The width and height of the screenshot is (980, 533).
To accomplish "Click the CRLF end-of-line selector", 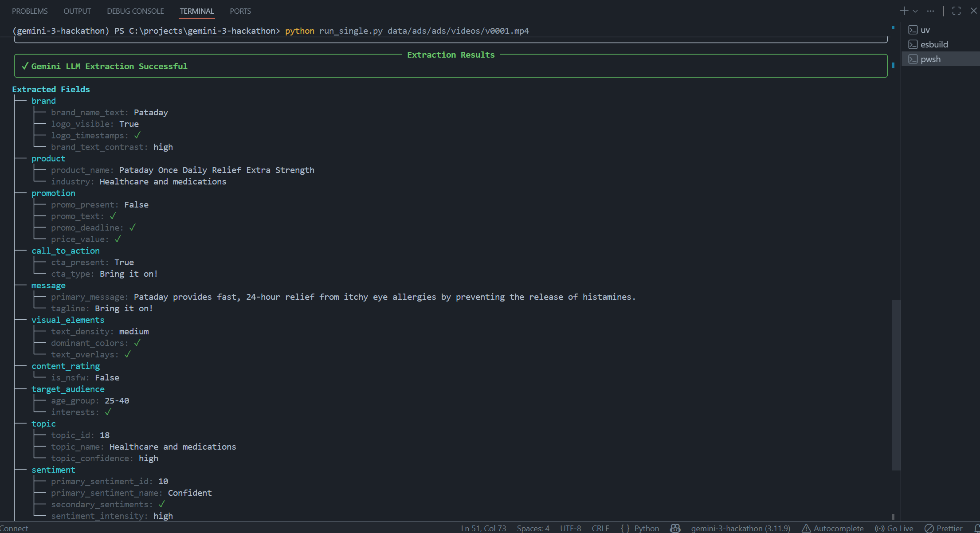I will (600, 528).
